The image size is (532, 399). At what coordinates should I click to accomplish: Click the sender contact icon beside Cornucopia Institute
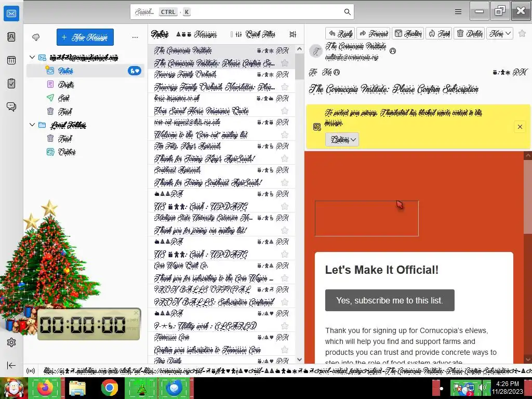(393, 51)
